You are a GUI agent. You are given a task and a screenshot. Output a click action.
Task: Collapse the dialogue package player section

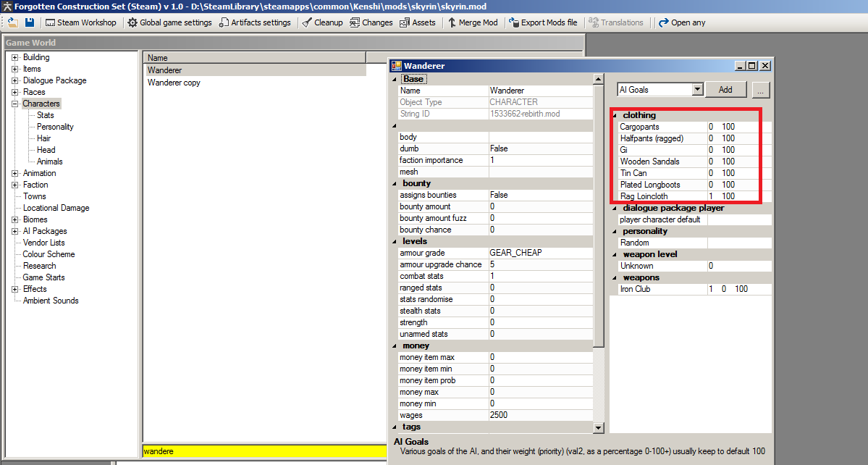click(615, 209)
